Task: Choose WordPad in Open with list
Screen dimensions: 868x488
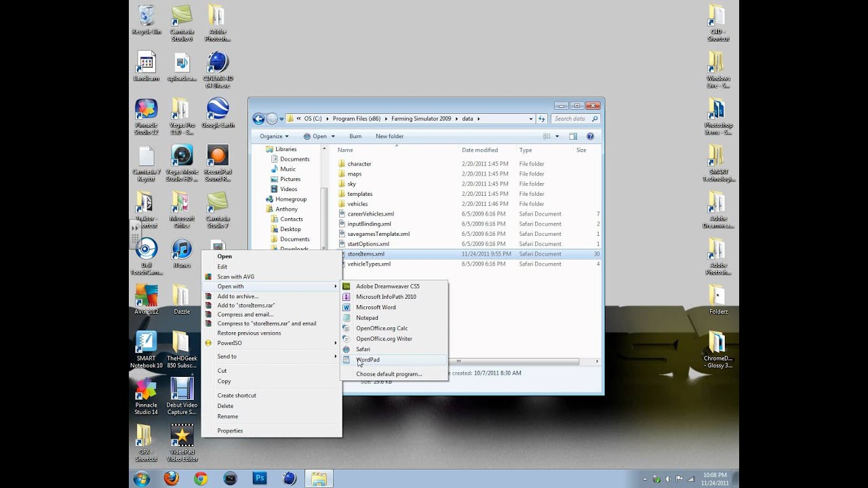Action: [394, 360]
